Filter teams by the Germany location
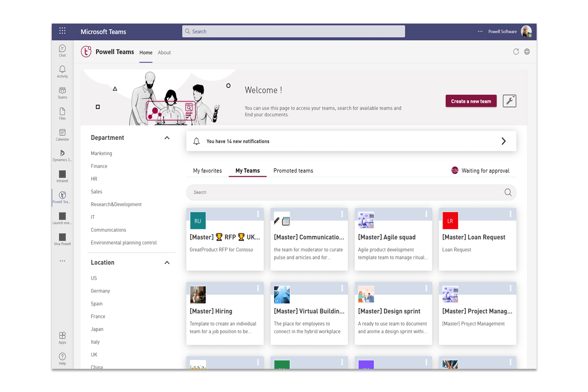The image size is (588, 392). pos(100,290)
